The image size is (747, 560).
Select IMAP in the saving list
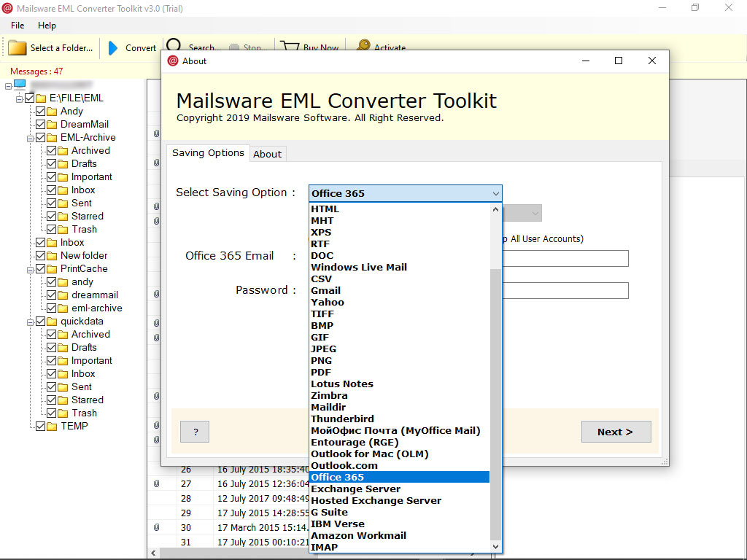(x=399, y=548)
